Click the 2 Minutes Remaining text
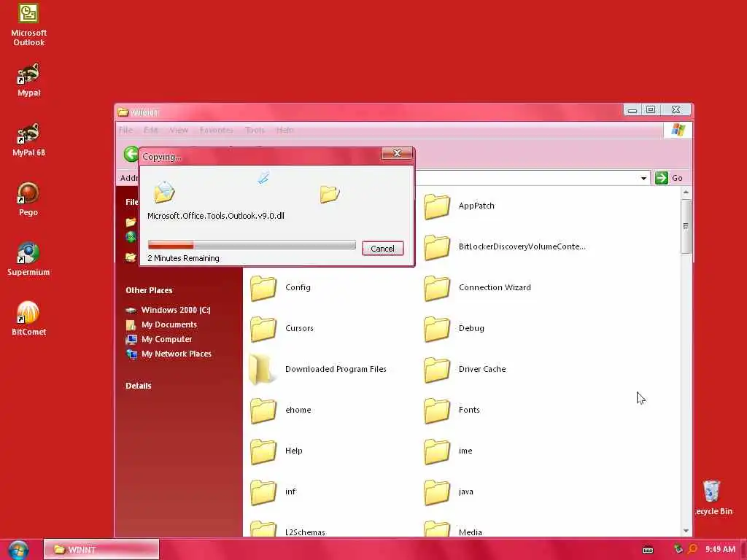 tap(183, 259)
